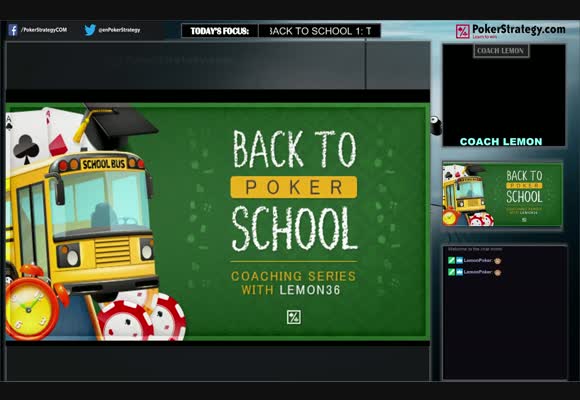
Task: Click the PokerStrategy.com logo icon
Action: coord(462,31)
